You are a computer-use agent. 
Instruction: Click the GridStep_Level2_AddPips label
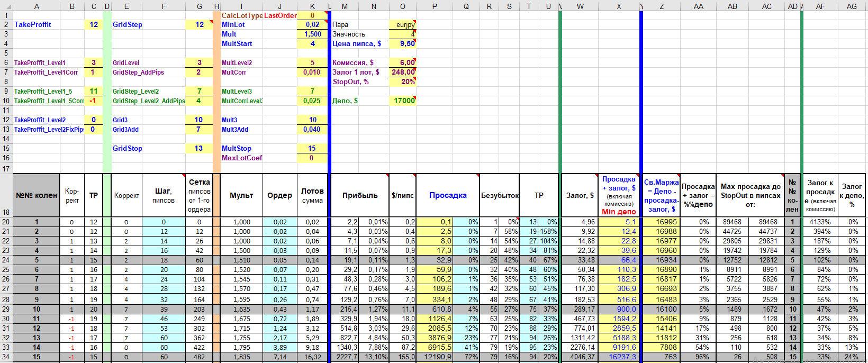[149, 101]
